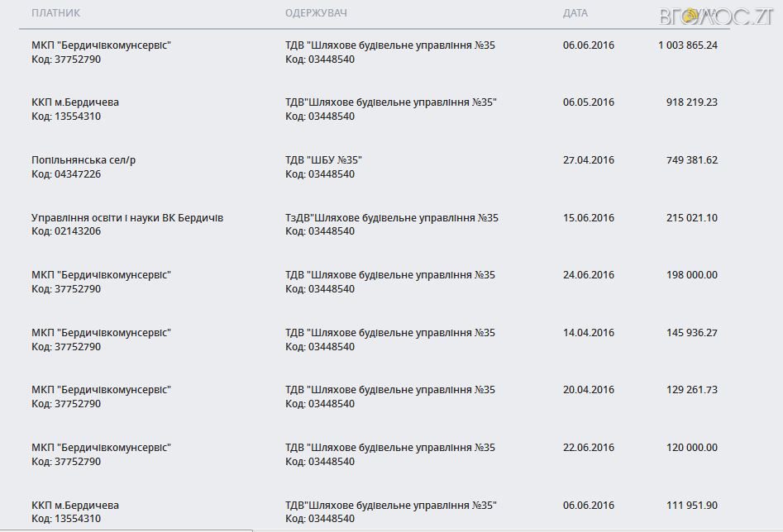The image size is (783, 532).
Task: Select the 198 000.00 payment amount
Action: (x=691, y=275)
